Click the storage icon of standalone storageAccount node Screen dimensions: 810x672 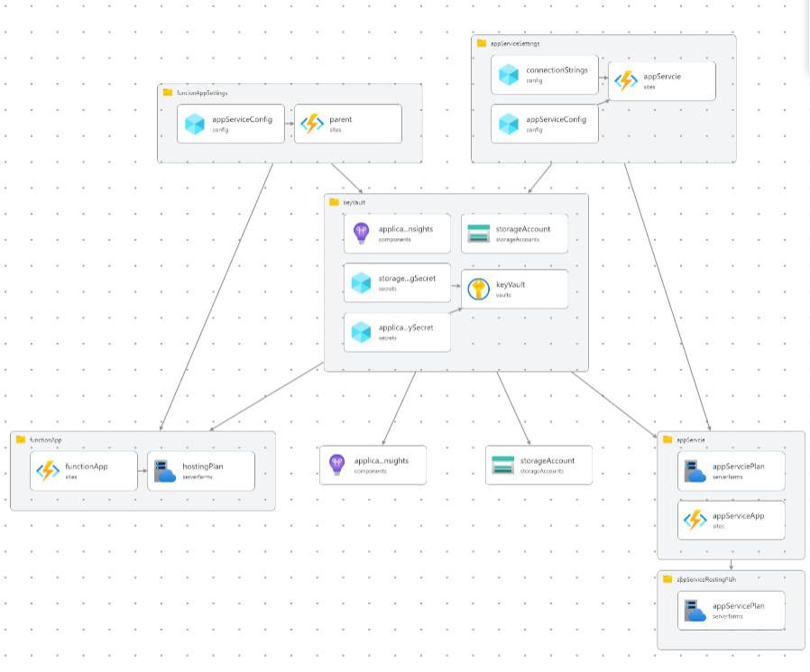pyautogui.click(x=502, y=465)
